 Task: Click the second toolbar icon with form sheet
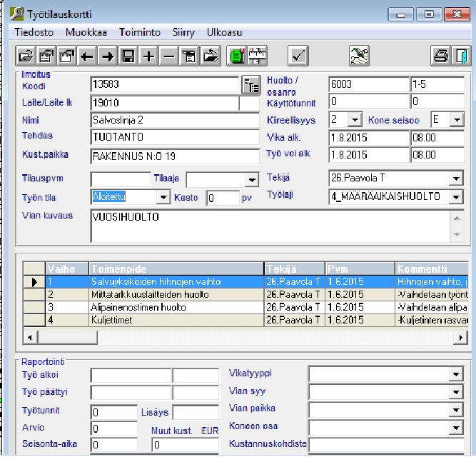pos(46,56)
